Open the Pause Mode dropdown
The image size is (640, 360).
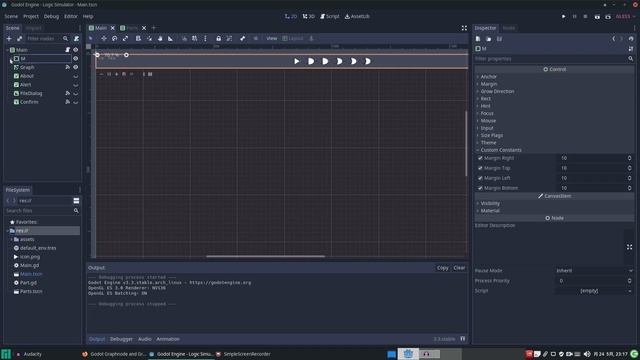(x=594, y=271)
